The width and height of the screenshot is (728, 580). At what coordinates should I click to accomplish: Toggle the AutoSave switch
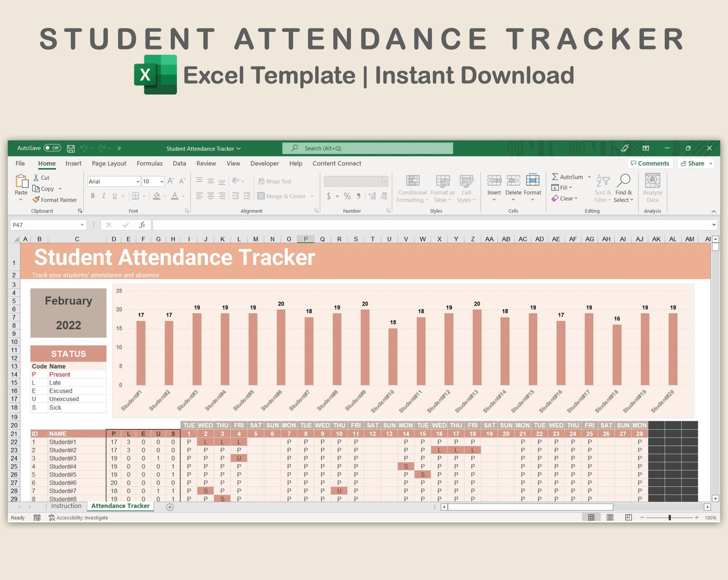52,148
